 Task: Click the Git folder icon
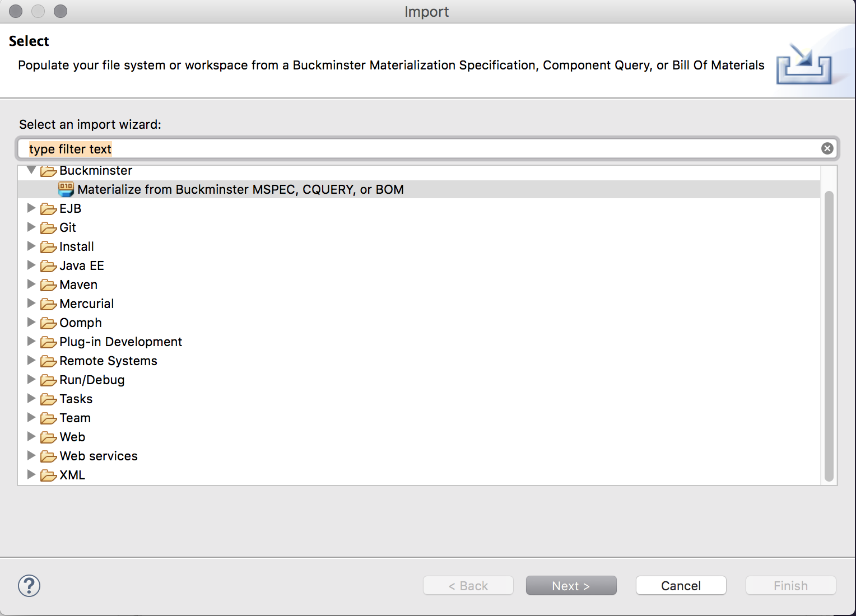tap(49, 228)
